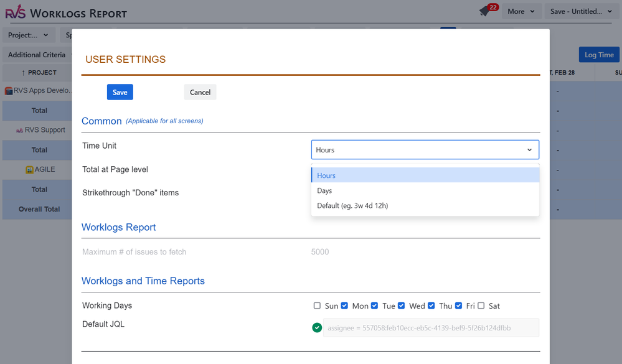Screen dimensions: 622x364
Task: Uncheck the Thu working day checkbox
Action: 431,306
